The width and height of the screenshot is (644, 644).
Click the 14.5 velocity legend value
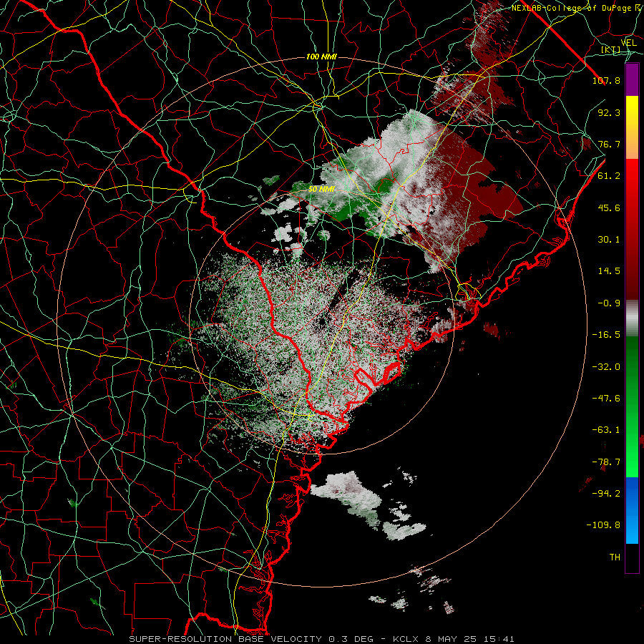point(609,271)
